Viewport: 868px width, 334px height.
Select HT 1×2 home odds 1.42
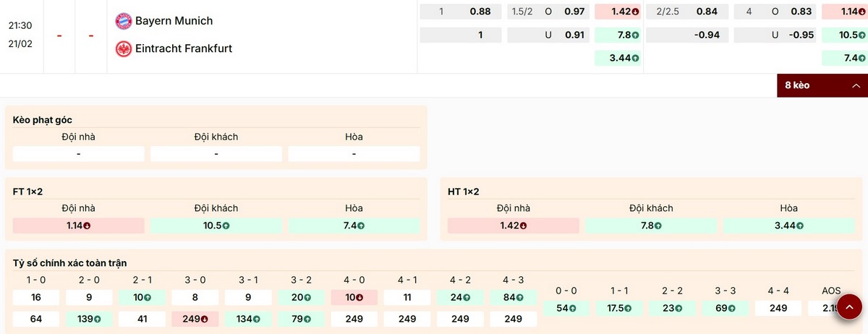pos(514,226)
